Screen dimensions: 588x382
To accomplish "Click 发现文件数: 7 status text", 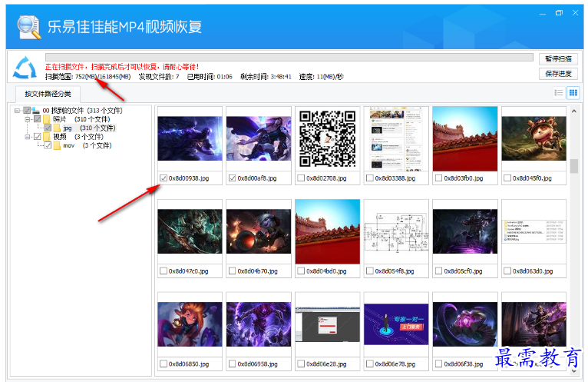I will (x=159, y=77).
